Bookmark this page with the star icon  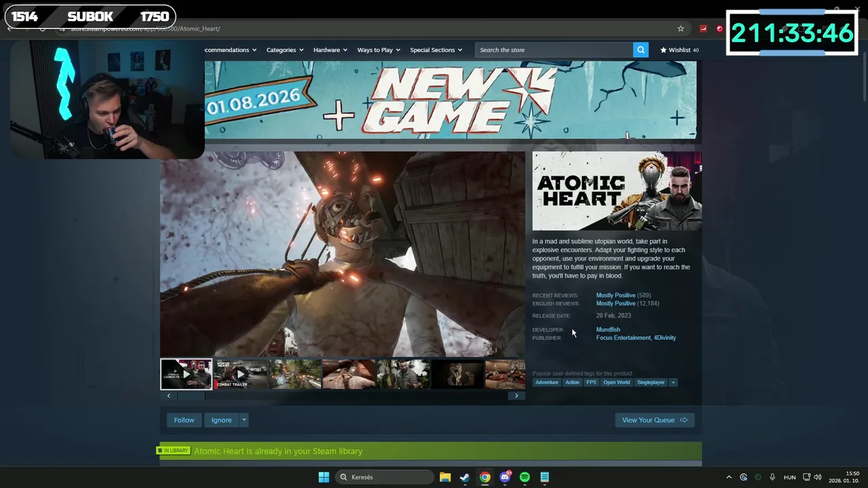[x=680, y=28]
